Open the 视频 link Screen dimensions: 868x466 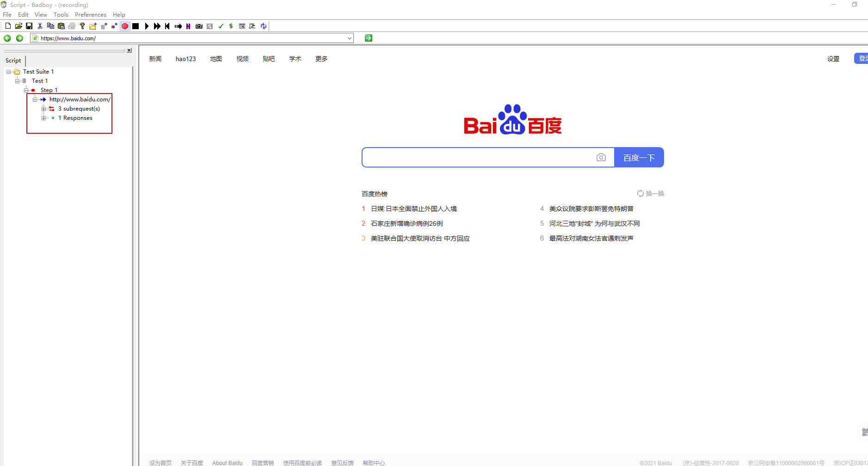coord(242,59)
